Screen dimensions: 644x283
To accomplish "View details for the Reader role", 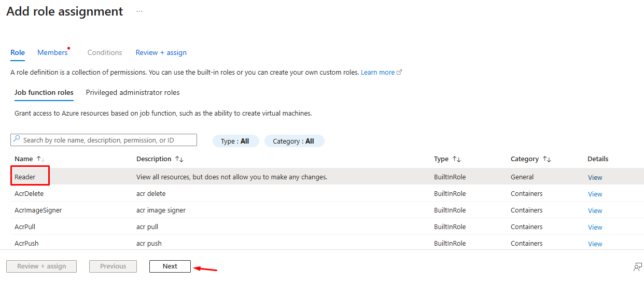I will coord(595,177).
